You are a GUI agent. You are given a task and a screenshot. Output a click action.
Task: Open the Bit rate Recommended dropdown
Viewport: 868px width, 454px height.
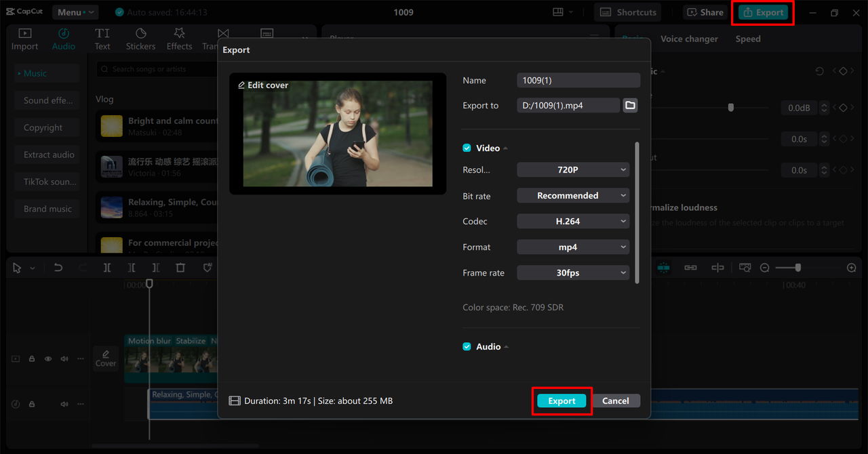[573, 196]
